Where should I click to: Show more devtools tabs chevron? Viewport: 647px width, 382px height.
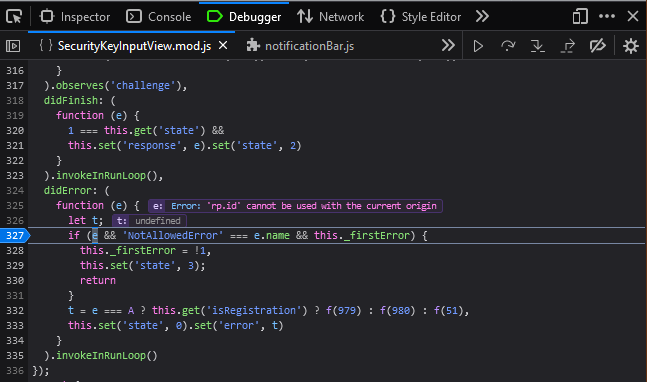(x=482, y=17)
